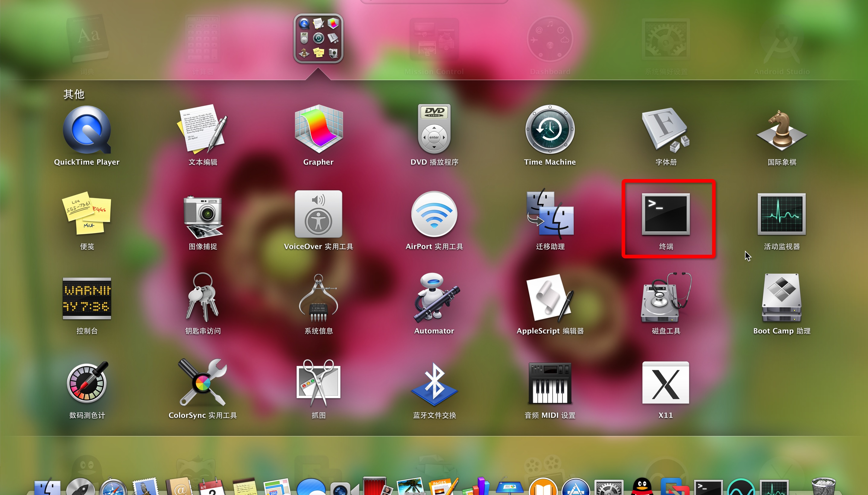Screen dimensions: 868x495
Task: Open the 终端 Terminal app in the folder
Action: [x=666, y=214]
